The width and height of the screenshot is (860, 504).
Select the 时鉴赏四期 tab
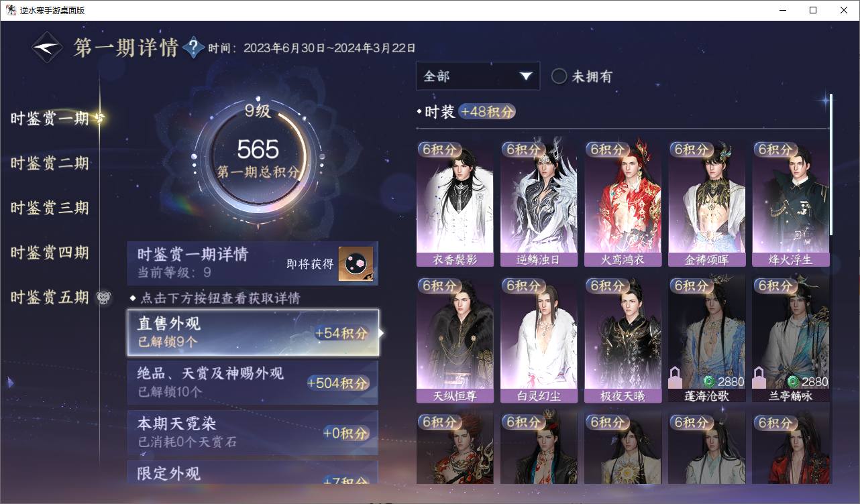point(50,253)
